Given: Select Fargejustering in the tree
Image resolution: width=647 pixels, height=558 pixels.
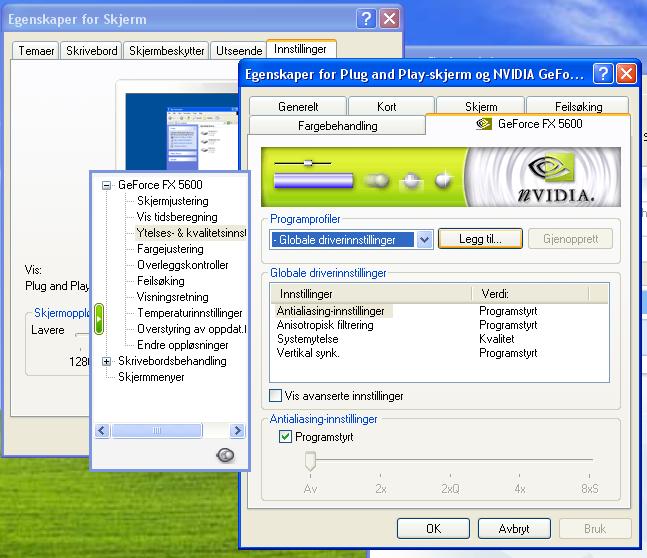Looking at the screenshot, I should pyautogui.click(x=170, y=249).
